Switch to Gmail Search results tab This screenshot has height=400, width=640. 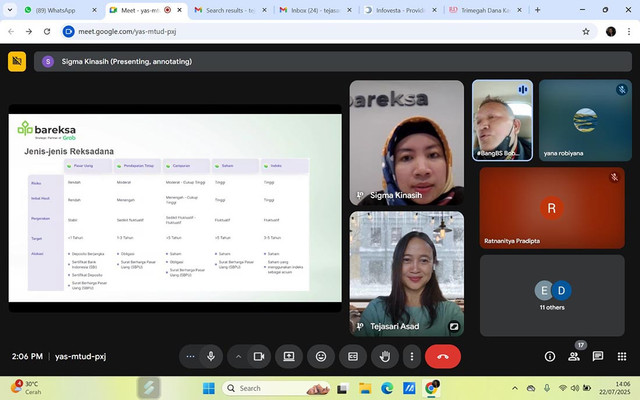[231, 10]
